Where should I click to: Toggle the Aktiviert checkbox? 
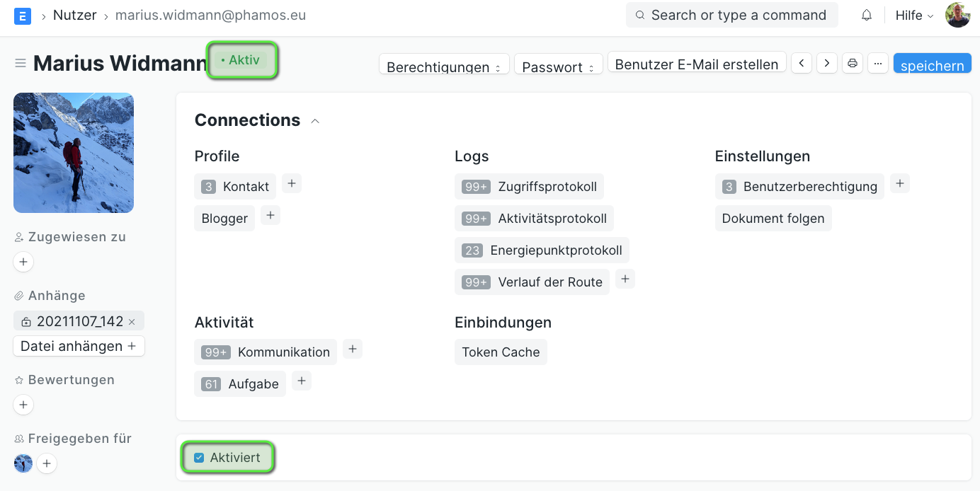pyautogui.click(x=199, y=458)
